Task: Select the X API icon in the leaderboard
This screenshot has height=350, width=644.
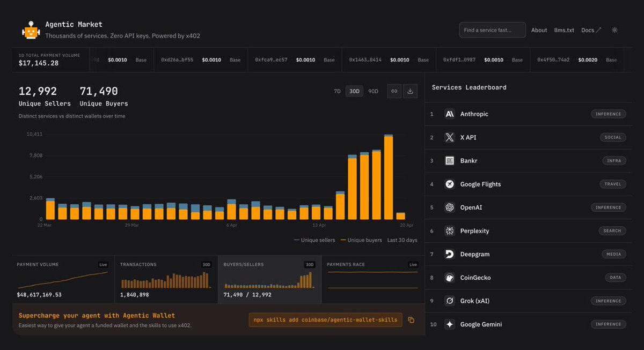Action: click(449, 137)
